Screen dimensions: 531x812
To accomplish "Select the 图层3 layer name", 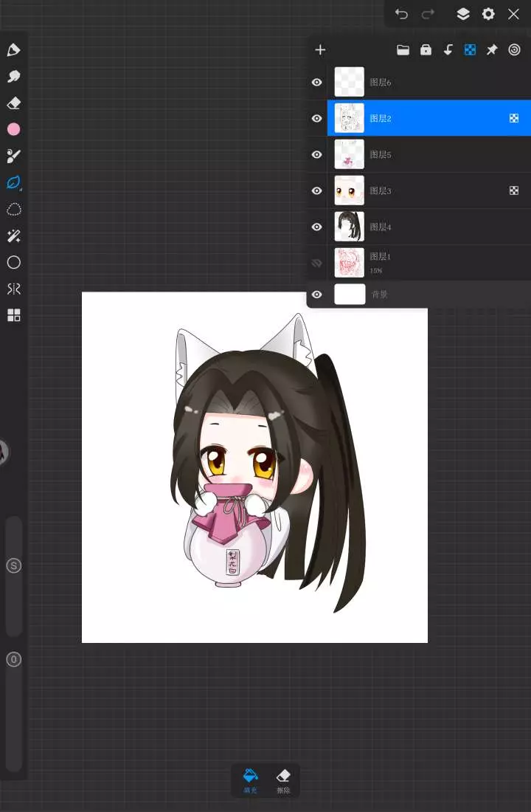I will point(381,190).
